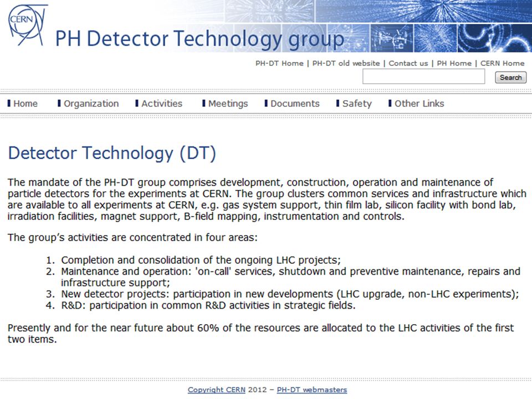Select the Organization menu item
The height and width of the screenshot is (399, 532).
(x=88, y=104)
